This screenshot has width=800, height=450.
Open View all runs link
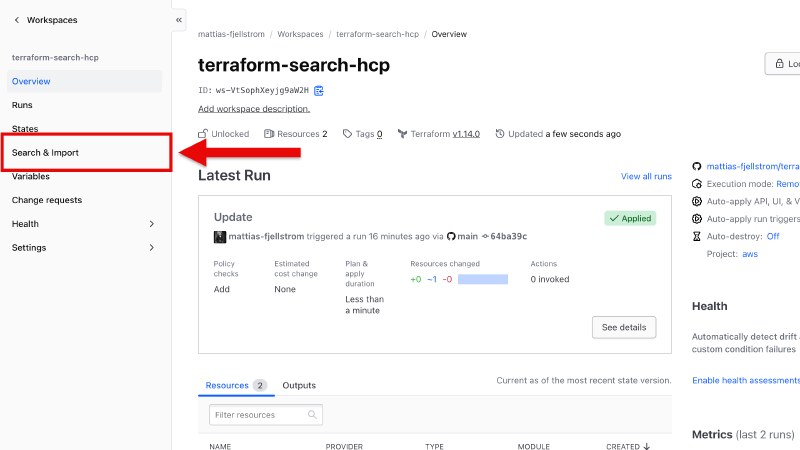[x=646, y=176]
